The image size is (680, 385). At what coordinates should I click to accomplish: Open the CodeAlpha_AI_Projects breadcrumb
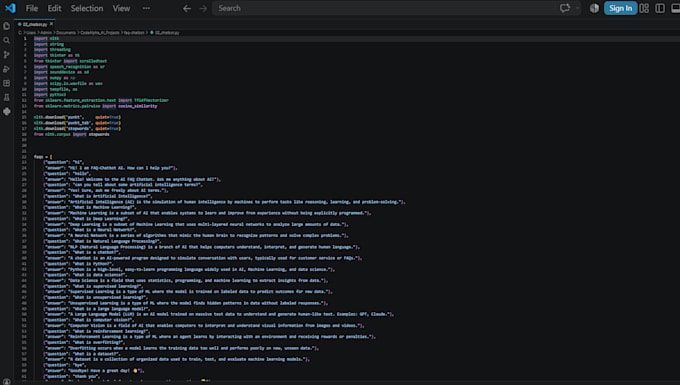pos(100,33)
